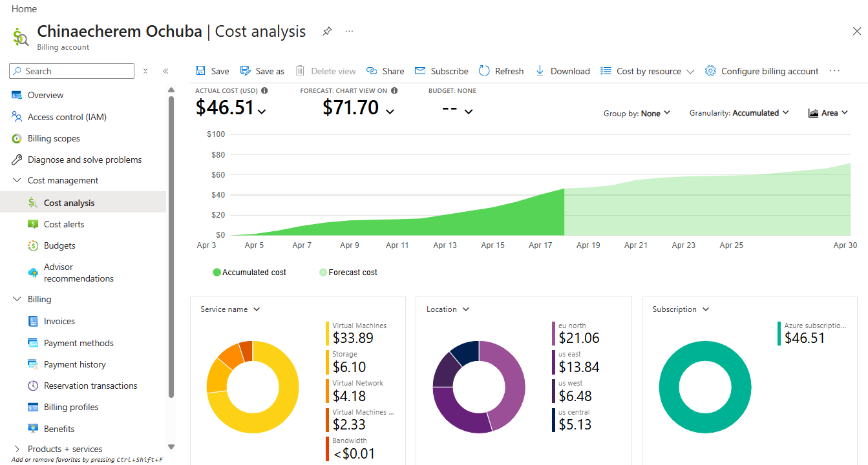Viewport: 868px width, 465px height.
Task: Expand the actual cost $46.51 dropdown
Action: 262,112
